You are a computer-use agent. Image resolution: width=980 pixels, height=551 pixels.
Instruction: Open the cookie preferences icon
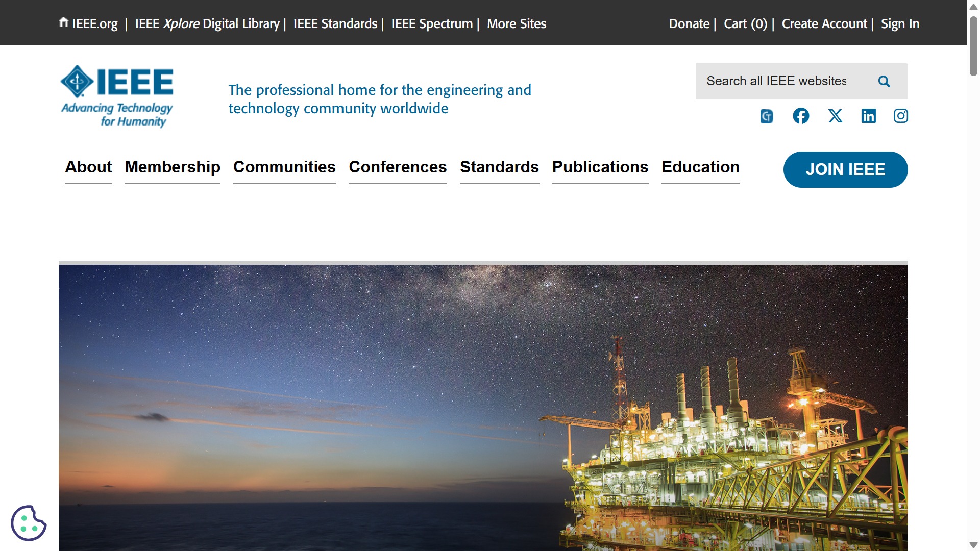click(x=29, y=523)
